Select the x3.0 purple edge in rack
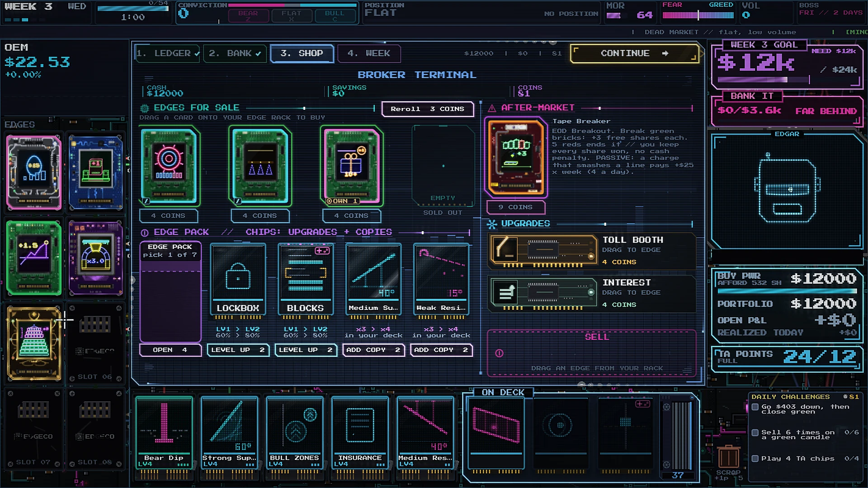This screenshot has height=488, width=868. coord(96,258)
